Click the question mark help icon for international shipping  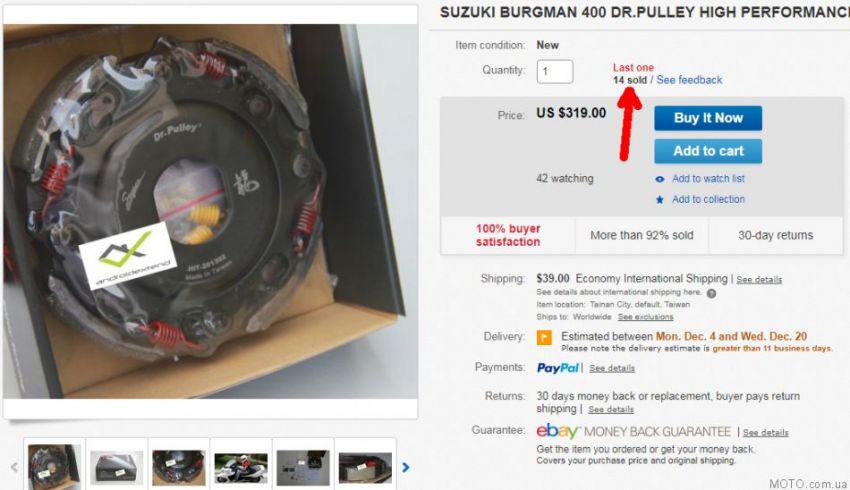[x=711, y=293]
